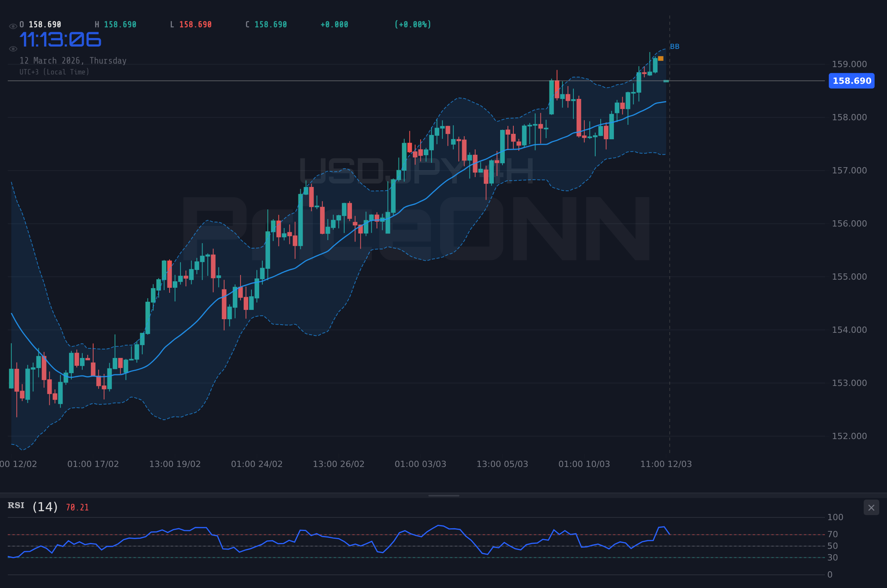Click the +0.000 change value
Screen dimensions: 887x588
point(334,24)
